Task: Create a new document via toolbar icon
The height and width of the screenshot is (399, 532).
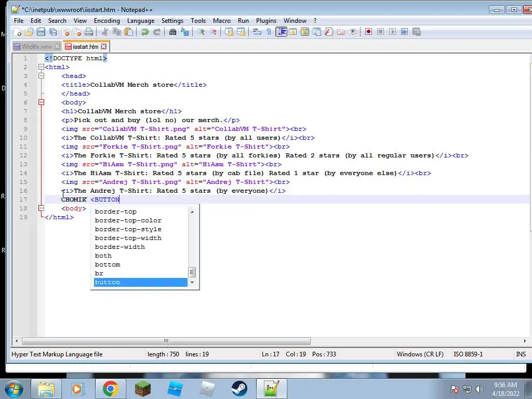Action: (x=17, y=32)
